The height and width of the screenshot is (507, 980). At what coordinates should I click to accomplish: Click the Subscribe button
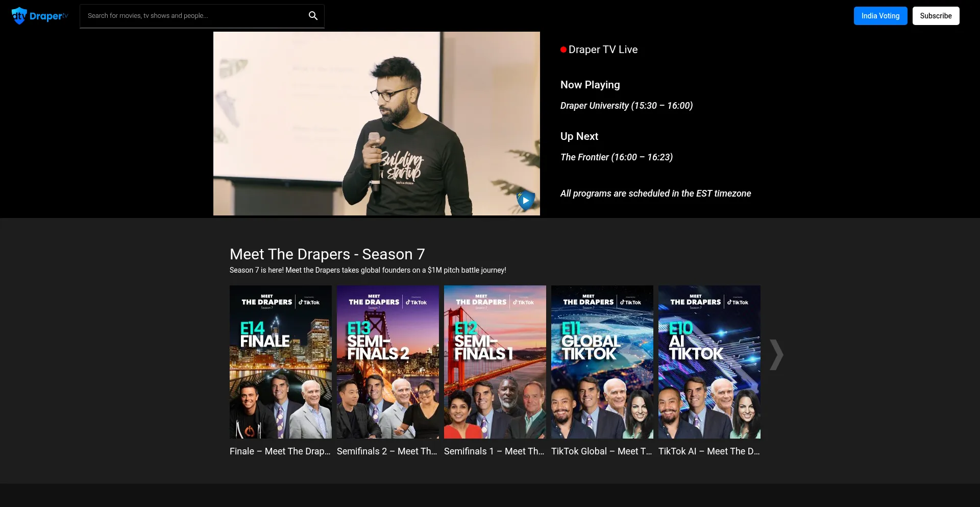tap(935, 16)
